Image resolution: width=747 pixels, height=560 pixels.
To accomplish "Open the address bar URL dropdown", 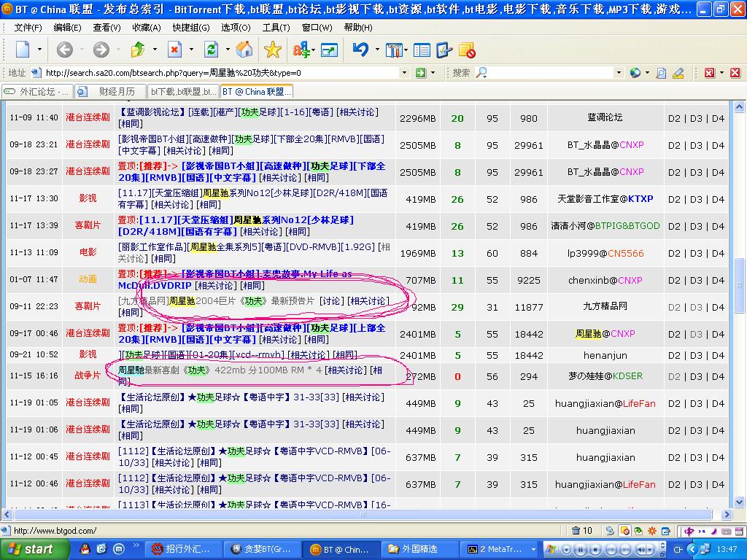I will point(404,73).
